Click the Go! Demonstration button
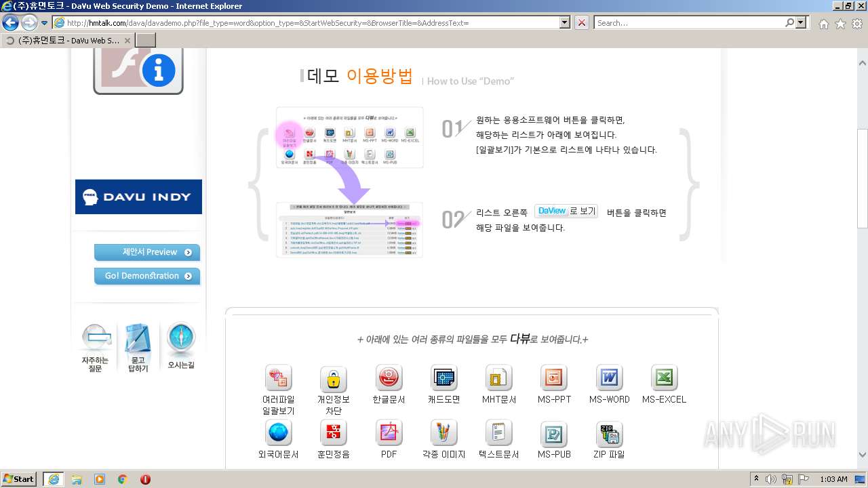The width and height of the screenshot is (868, 488). click(x=147, y=276)
